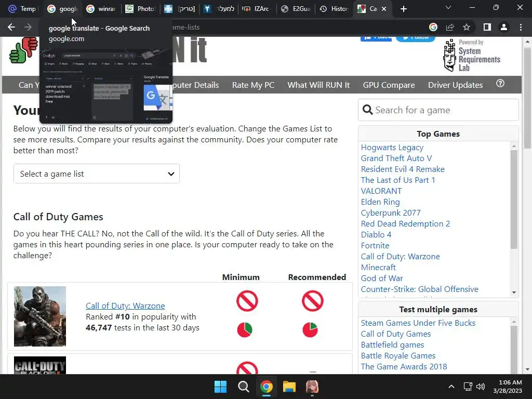Open the Chrome profile icon
Screen dimensions: 532x399
(x=504, y=27)
